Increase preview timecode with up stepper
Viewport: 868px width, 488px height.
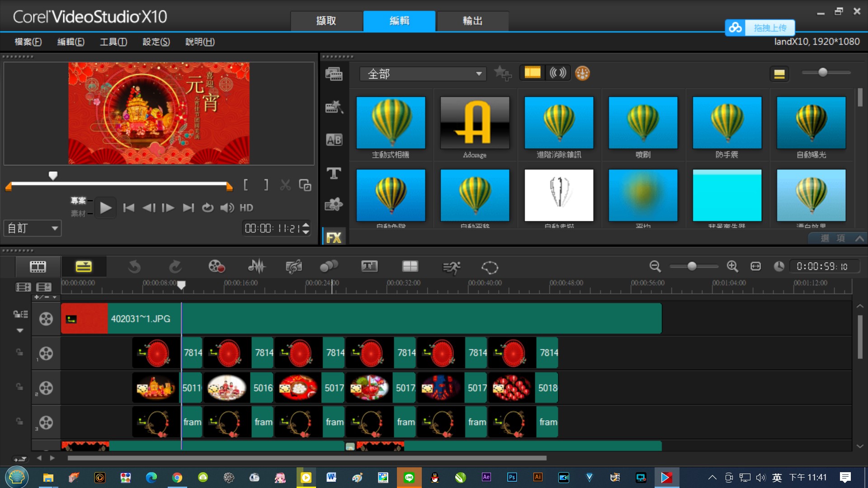point(306,225)
